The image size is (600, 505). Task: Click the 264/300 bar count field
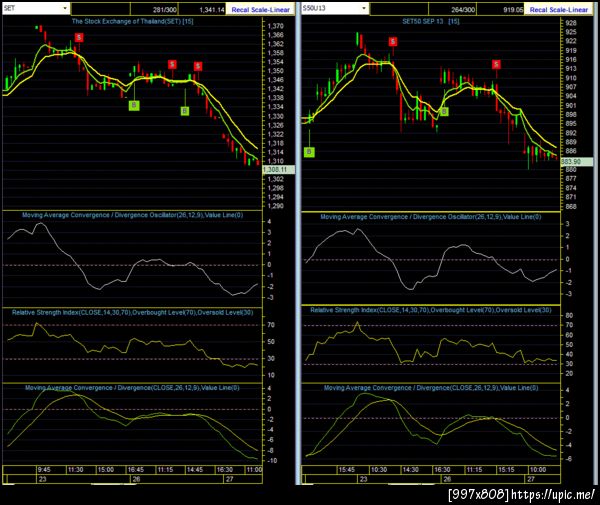pyautogui.click(x=452, y=10)
